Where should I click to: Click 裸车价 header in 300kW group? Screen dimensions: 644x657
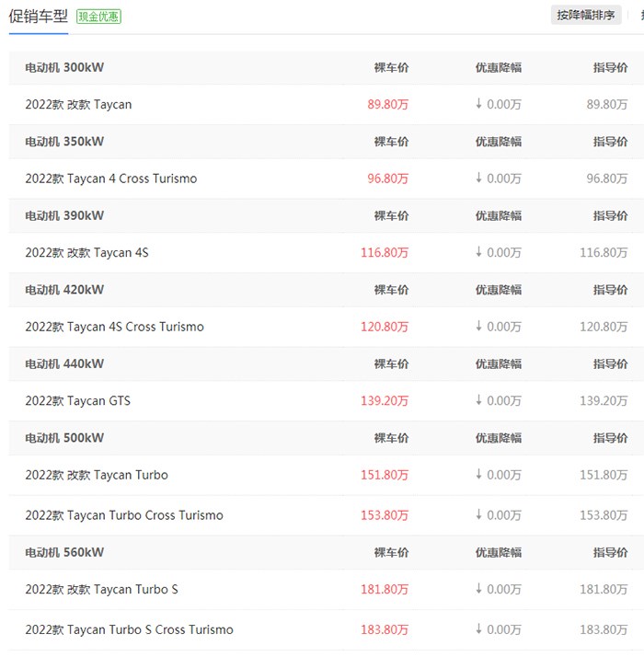click(x=391, y=68)
